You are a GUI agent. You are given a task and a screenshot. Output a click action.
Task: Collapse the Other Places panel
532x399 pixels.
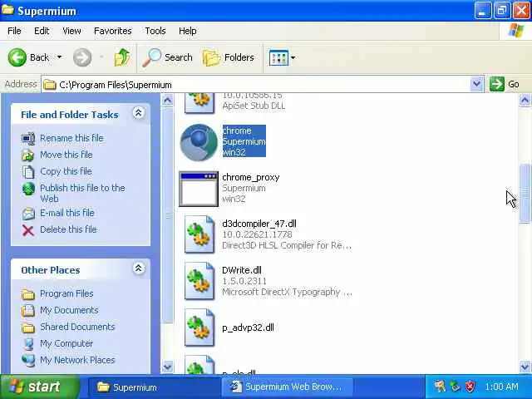coord(139,268)
